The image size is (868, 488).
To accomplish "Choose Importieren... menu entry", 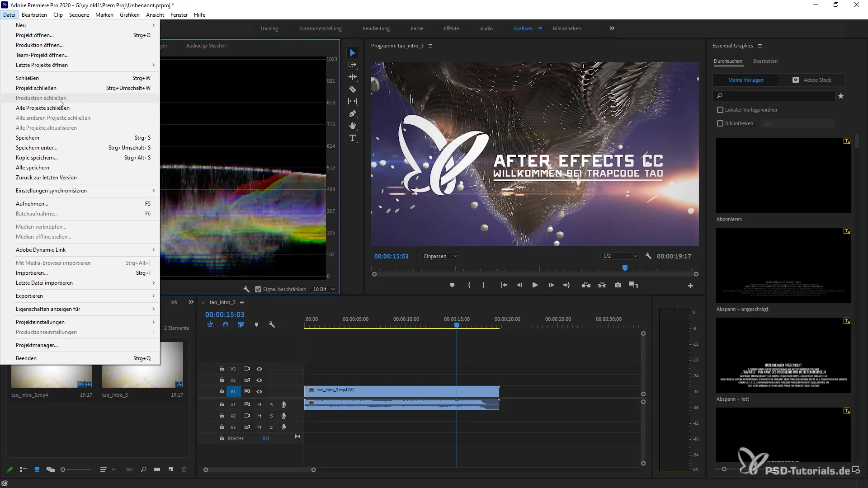I will (85, 273).
